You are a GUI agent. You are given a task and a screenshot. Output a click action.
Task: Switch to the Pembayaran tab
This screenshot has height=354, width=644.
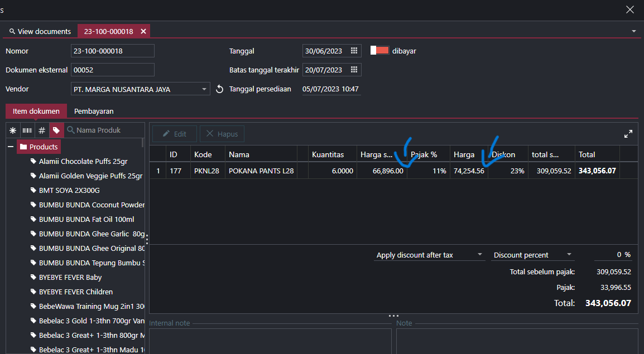94,111
